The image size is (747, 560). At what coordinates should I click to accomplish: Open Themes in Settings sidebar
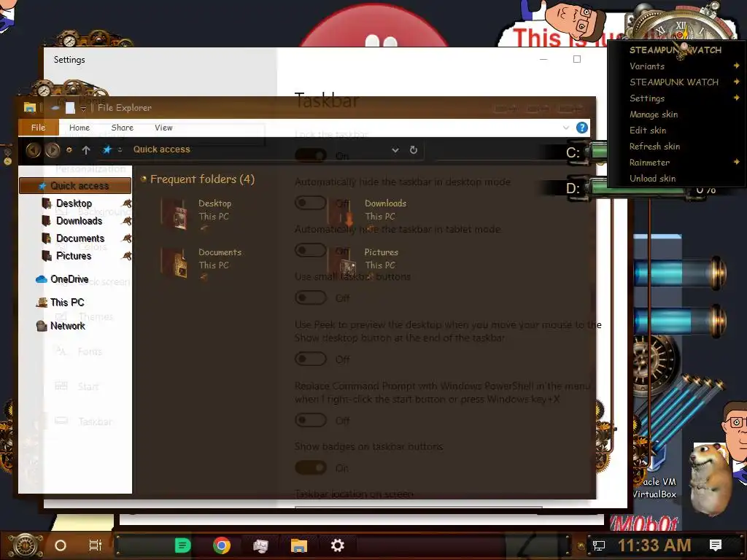click(96, 316)
